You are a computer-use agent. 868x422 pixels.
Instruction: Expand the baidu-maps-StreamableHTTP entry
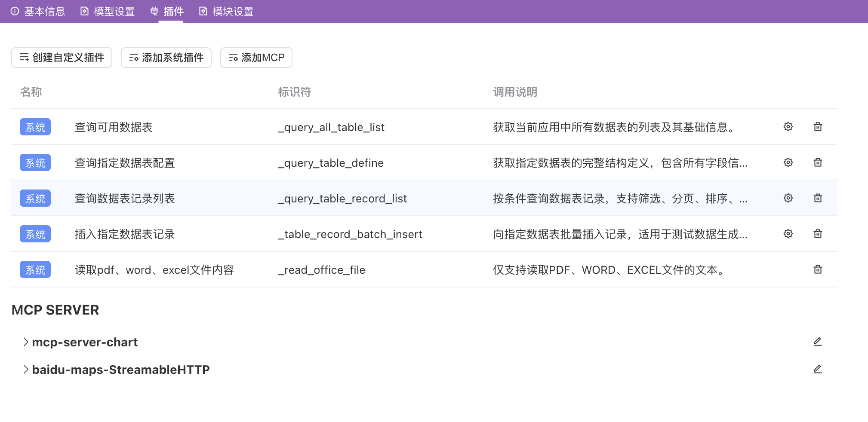pos(25,369)
